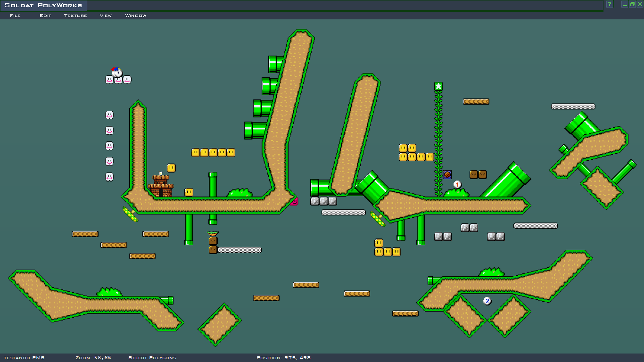Select the small brick castle scenery

tap(161, 185)
